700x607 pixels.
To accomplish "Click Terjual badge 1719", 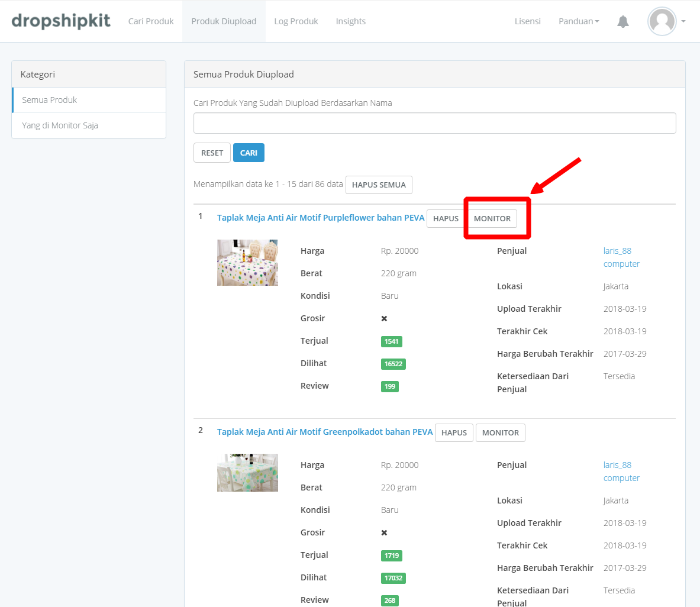I will (391, 556).
